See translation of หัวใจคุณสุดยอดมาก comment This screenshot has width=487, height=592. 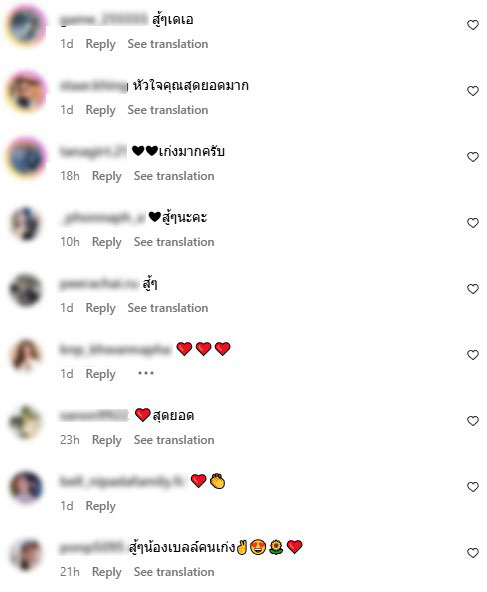(168, 110)
